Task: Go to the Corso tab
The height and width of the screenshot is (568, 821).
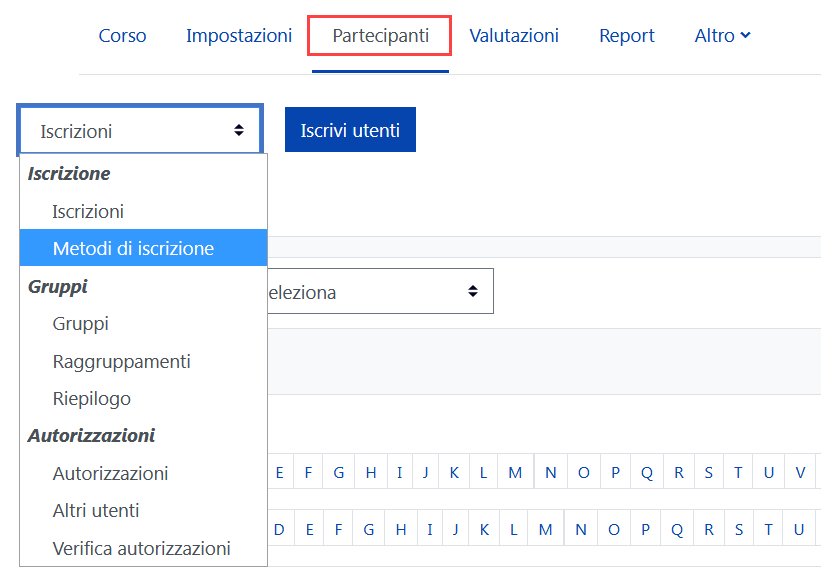Action: [x=122, y=36]
